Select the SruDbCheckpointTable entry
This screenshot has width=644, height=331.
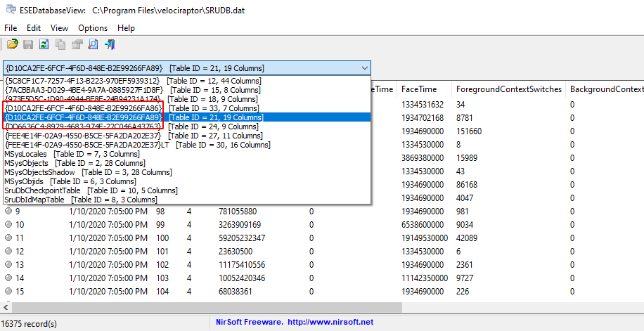[91, 190]
